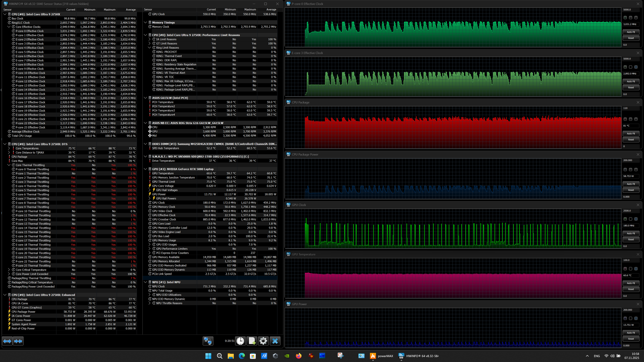
Task: Toggle first checkbox in P-core 0 graph
Action: 625,18
